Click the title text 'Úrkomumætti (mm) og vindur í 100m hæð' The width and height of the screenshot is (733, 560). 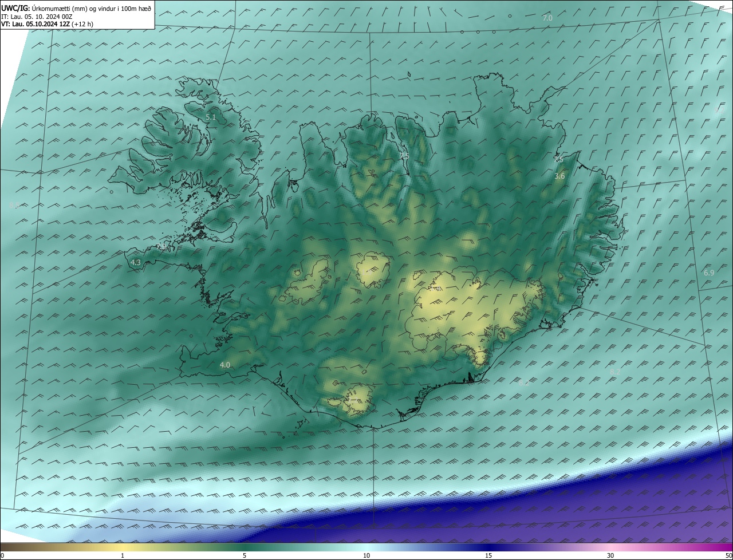90,9
